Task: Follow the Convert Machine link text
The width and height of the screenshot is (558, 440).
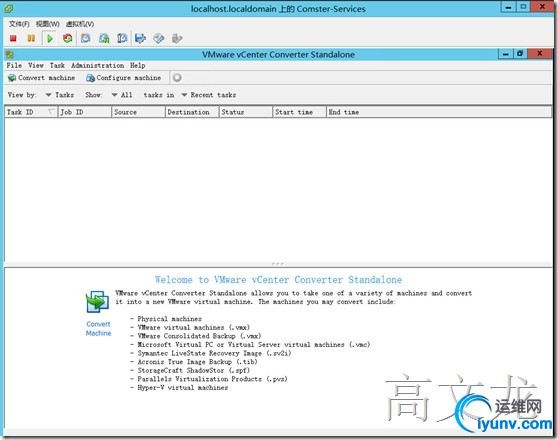Action: 99,329
